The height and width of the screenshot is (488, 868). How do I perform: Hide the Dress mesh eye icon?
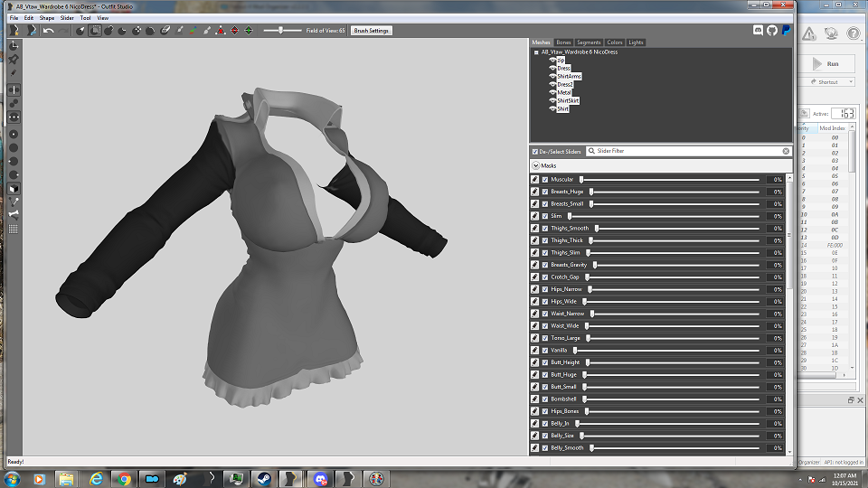click(x=552, y=68)
